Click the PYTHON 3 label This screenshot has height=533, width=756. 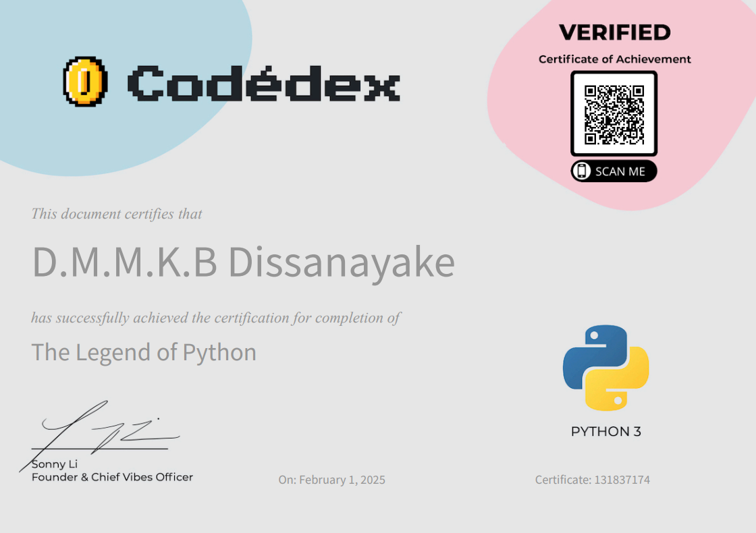click(605, 432)
